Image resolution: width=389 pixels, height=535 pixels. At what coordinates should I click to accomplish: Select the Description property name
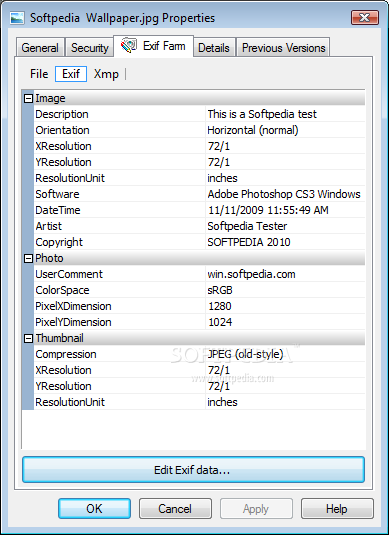pos(62,114)
